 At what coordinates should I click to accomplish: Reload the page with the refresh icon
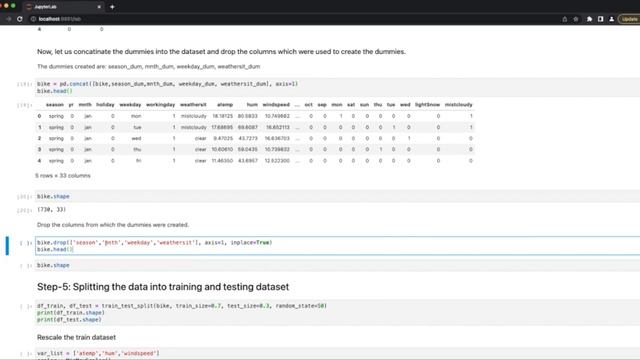click(x=20, y=19)
